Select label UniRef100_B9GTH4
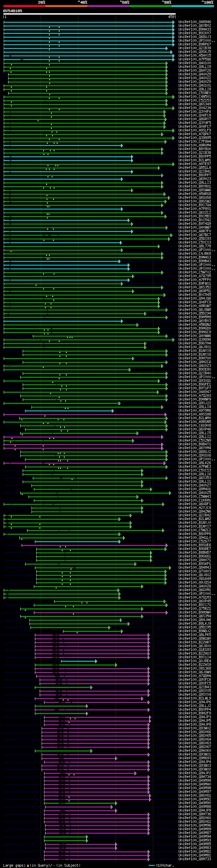 coord(195,343)
